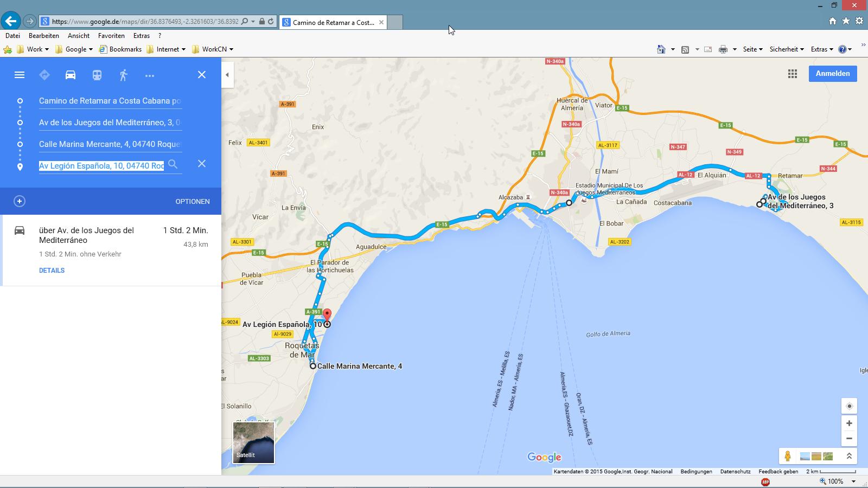The height and width of the screenshot is (488, 868).
Task: Open the Ansicht menu
Action: [x=79, y=36]
